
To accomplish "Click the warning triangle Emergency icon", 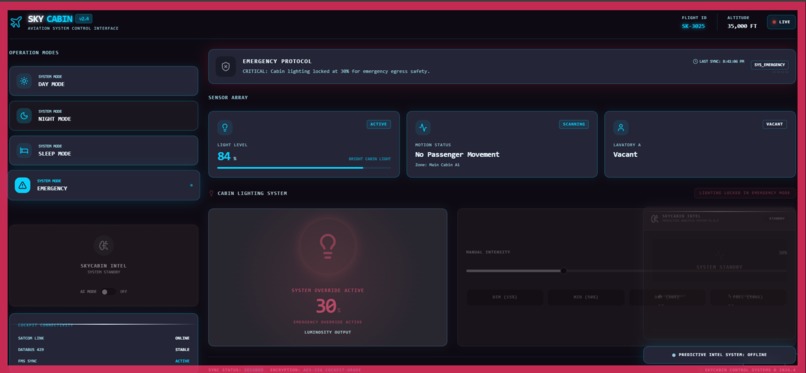I will click(x=23, y=185).
